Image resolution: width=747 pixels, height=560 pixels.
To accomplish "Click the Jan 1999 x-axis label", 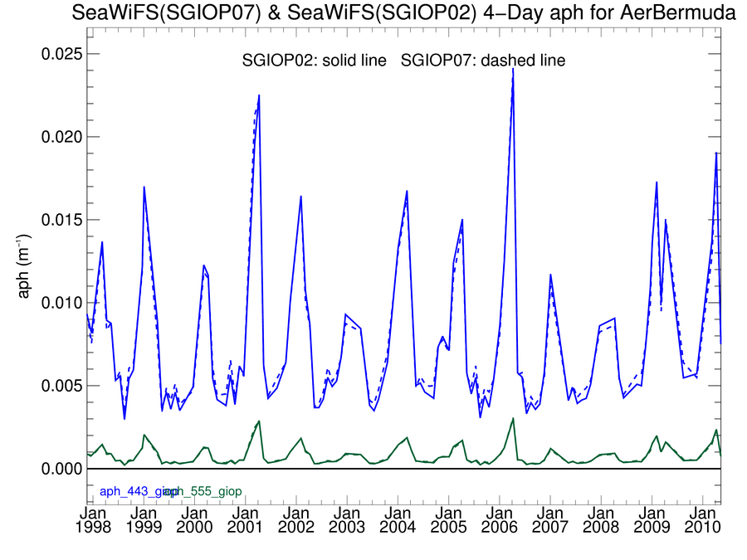I will (x=144, y=520).
